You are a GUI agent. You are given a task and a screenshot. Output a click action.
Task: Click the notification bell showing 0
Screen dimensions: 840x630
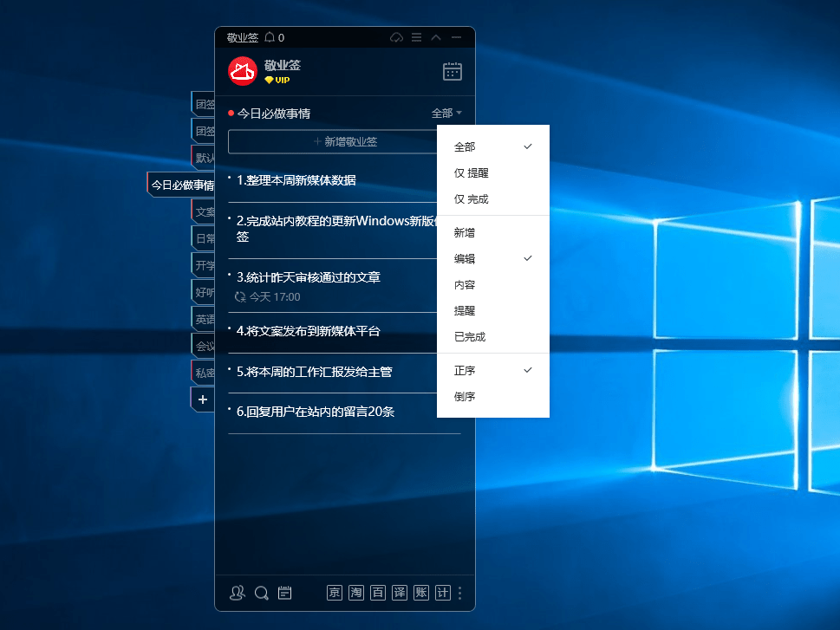click(269, 37)
